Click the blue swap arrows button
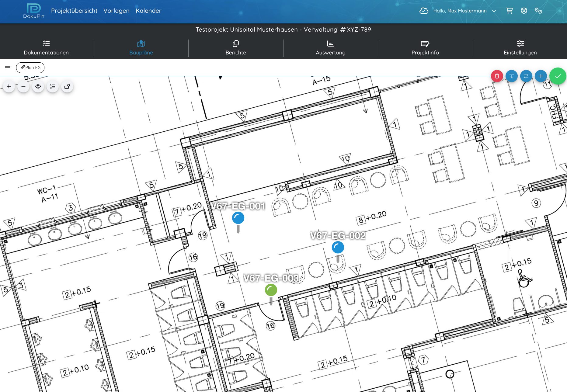 coord(526,76)
